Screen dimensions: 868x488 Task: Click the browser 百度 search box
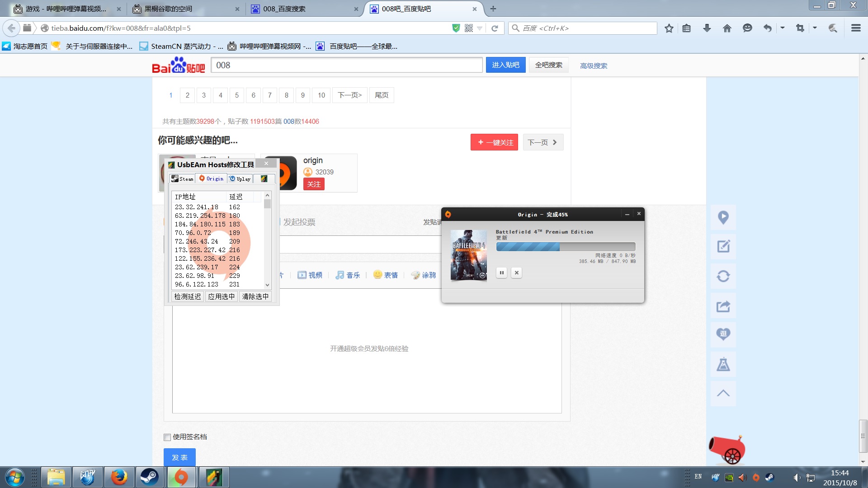[583, 28]
